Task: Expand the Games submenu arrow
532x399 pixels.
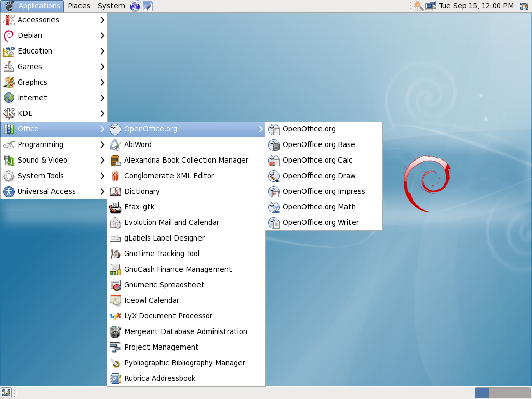Action: 102,67
